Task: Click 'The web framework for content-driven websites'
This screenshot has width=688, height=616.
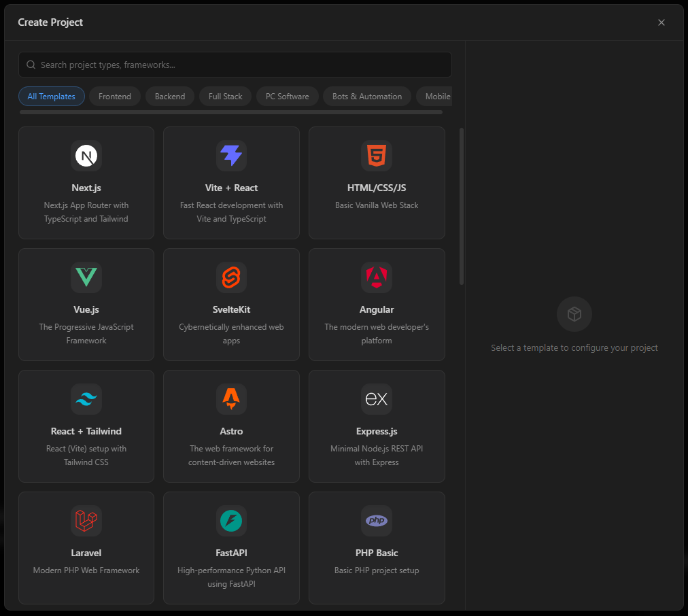Action: click(231, 455)
